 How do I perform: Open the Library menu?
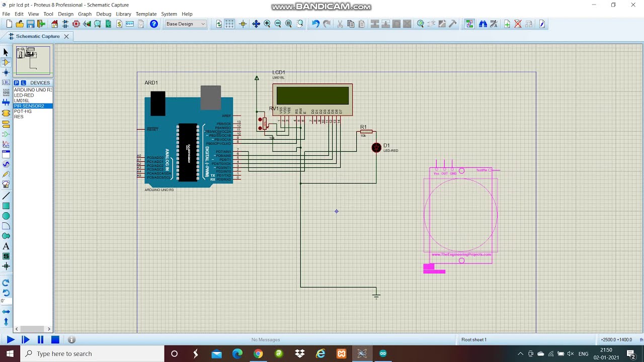coord(123,14)
